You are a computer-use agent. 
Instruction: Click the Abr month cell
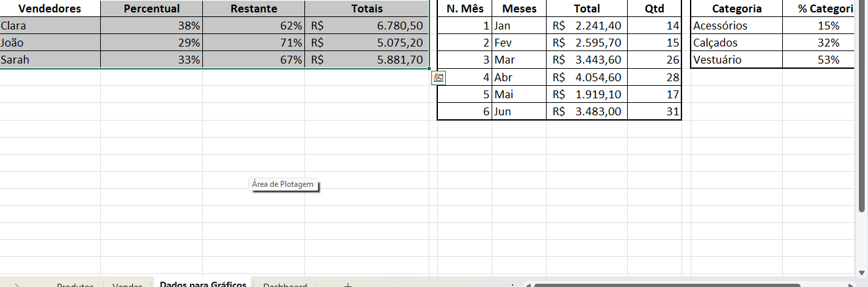(x=519, y=77)
